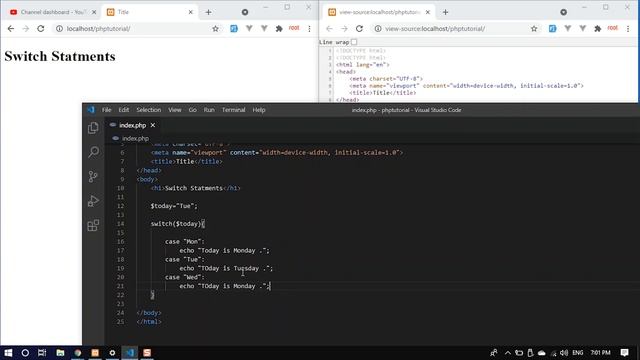Toggle the Line wrap checkbox in view-source
640x360 pixels.
pos(354,42)
